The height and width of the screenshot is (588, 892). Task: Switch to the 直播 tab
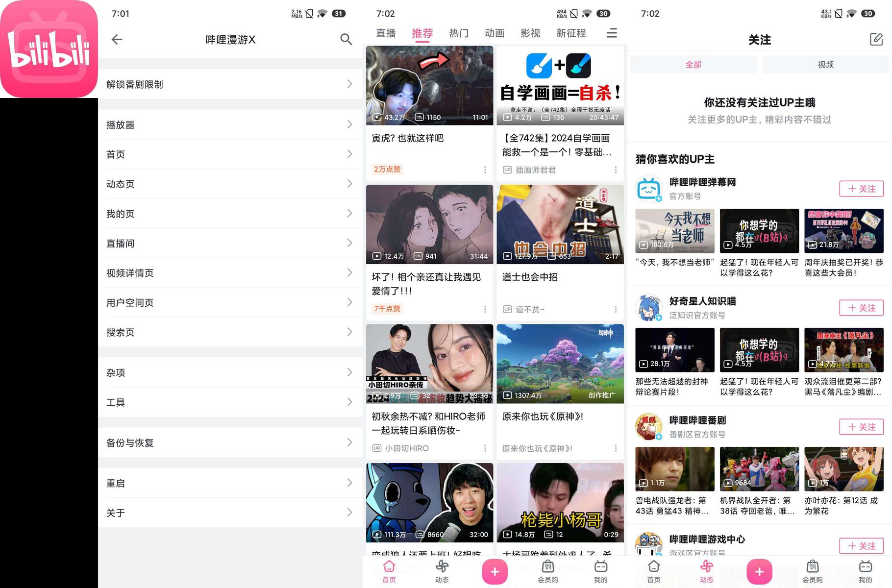tap(386, 33)
